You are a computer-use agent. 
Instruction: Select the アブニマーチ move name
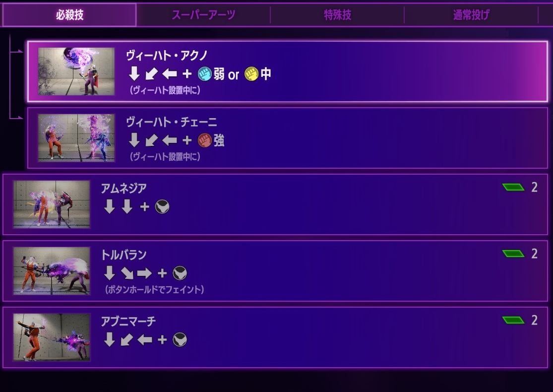(x=128, y=321)
